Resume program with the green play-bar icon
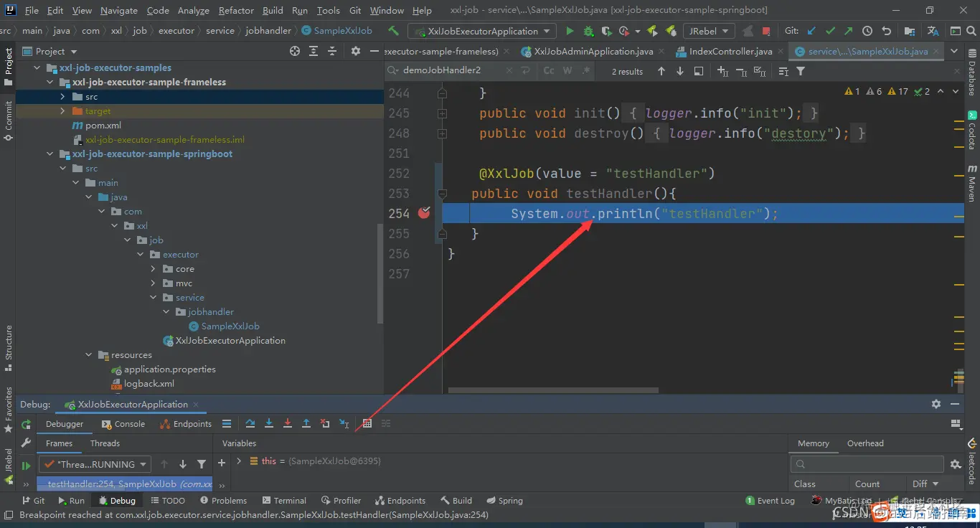This screenshot has height=528, width=980. pos(26,465)
